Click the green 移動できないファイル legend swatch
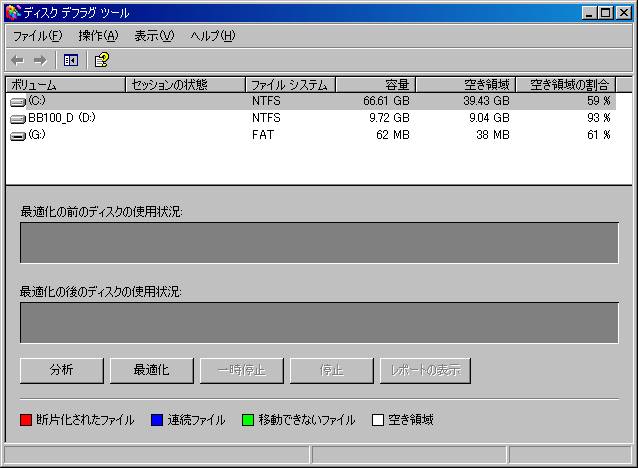 pyautogui.click(x=248, y=420)
